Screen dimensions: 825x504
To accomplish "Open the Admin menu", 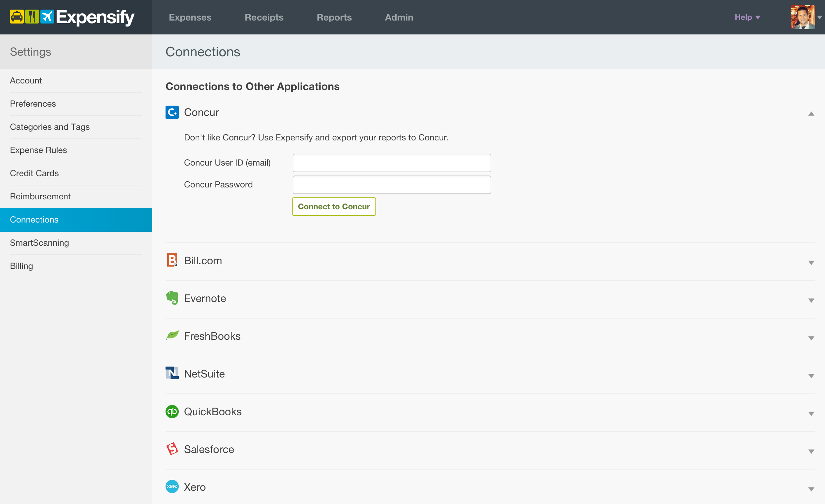I will pyautogui.click(x=399, y=17).
